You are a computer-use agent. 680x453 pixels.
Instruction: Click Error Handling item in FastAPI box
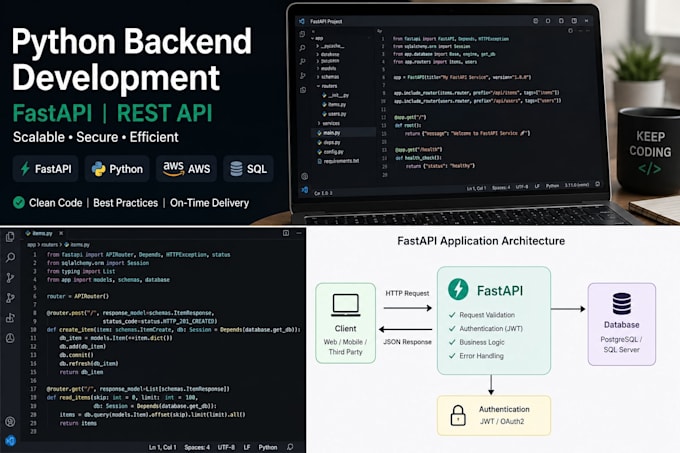pyautogui.click(x=481, y=355)
